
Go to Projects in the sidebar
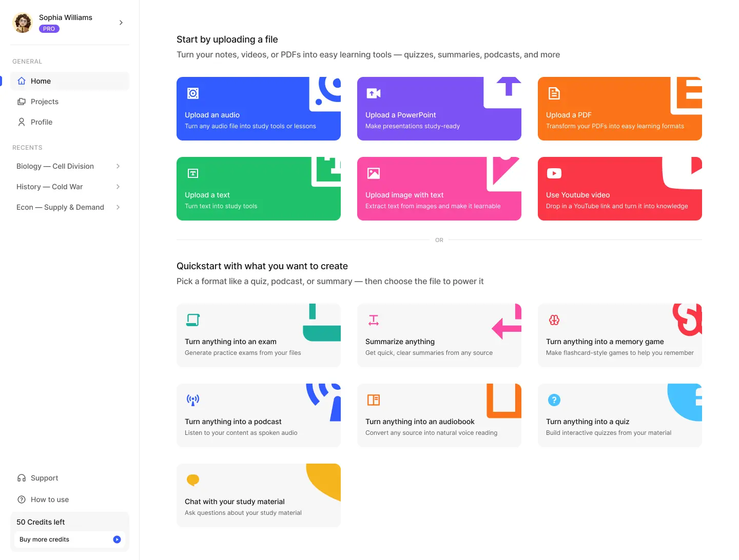click(x=45, y=102)
